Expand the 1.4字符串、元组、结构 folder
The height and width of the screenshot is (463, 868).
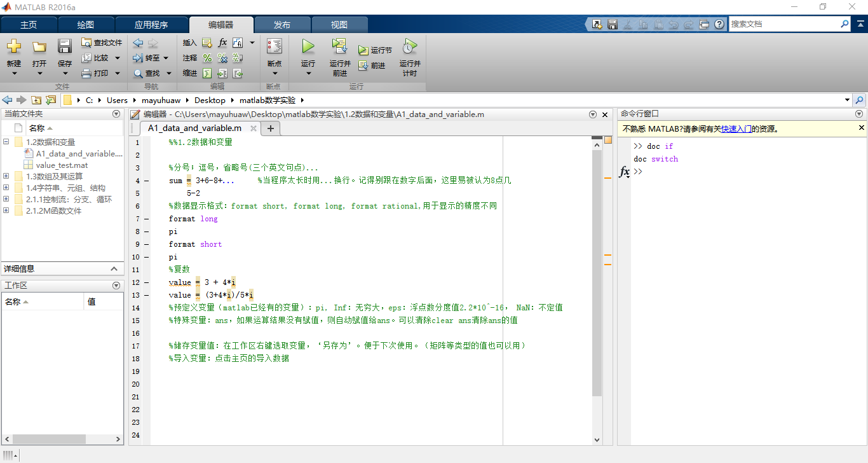click(6, 188)
